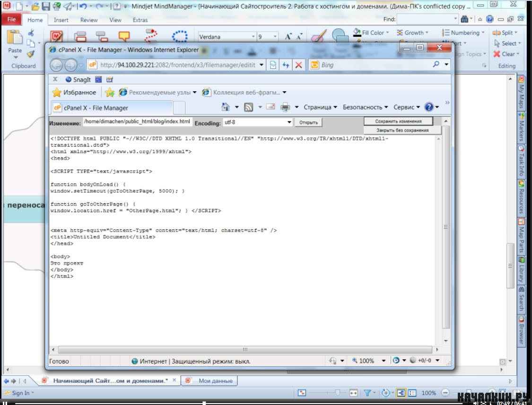Click the Split button in Editing group
Viewport: 532px width, 405px height.
point(505,33)
